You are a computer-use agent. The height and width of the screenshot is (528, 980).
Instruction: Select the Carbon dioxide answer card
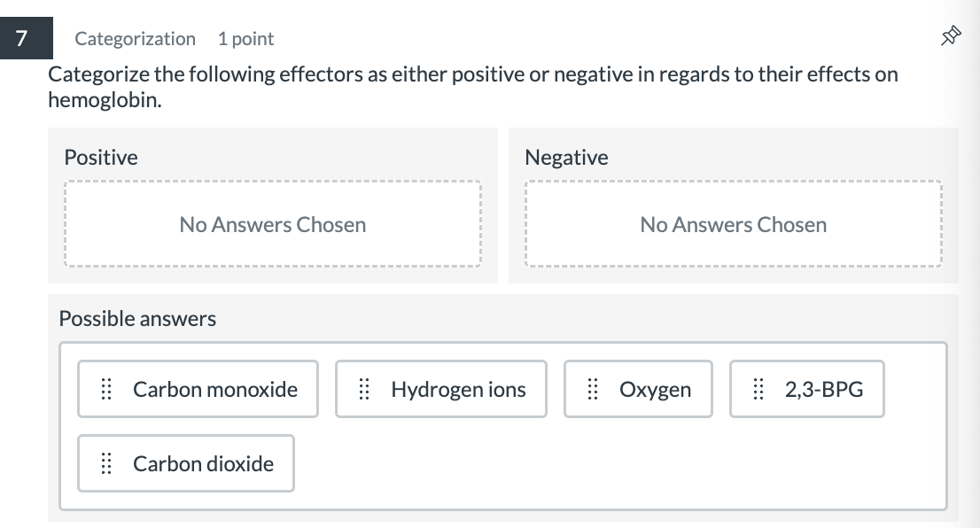click(186, 463)
